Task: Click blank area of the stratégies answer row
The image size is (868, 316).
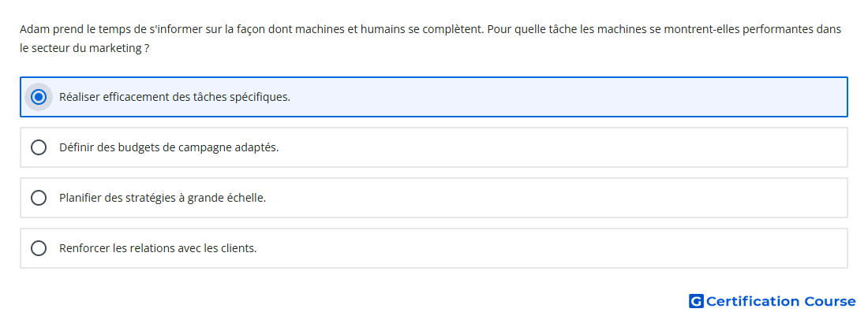Action: pyautogui.click(x=554, y=198)
